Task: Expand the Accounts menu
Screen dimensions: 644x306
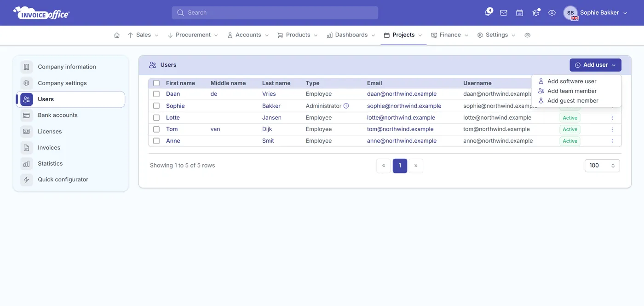Action: click(x=248, y=35)
